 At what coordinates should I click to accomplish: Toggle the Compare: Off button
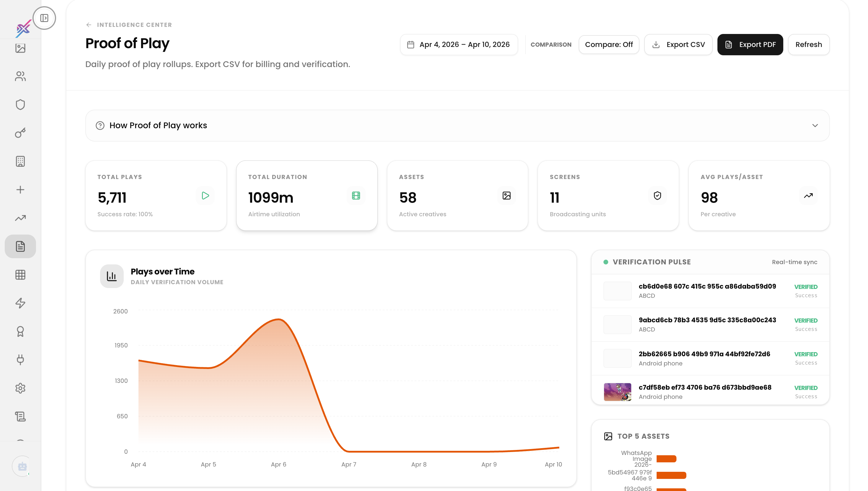click(608, 45)
